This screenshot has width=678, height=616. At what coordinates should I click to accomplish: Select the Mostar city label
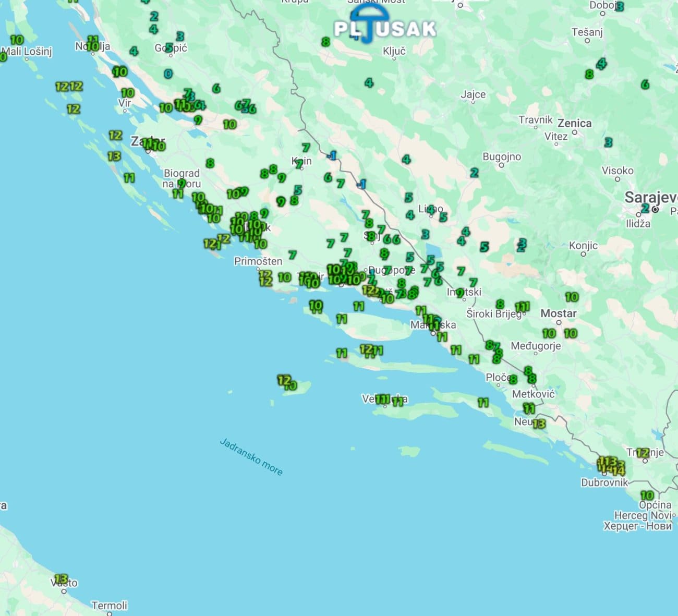tap(558, 313)
